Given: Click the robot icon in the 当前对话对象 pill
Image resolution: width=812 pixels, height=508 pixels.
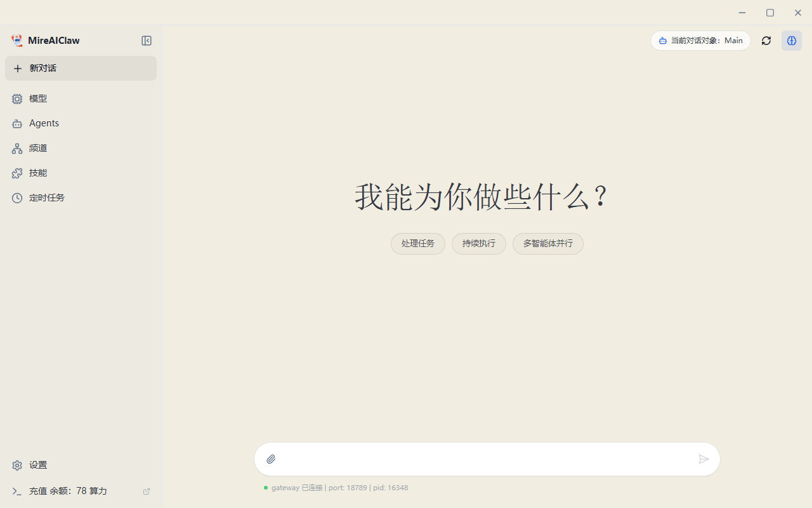Looking at the screenshot, I should click(663, 40).
